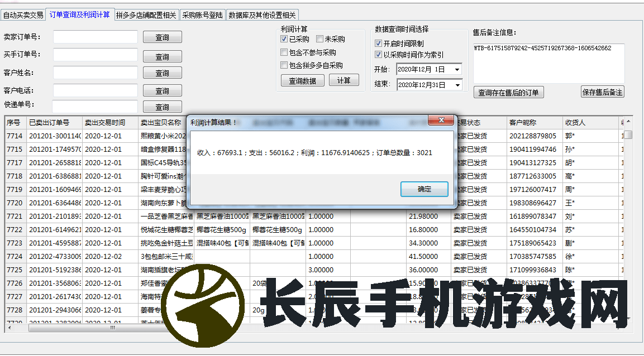644x356 pixels.
Task: Click 悦城花生糖椰蓉芝 product name cell
Action: (166, 230)
